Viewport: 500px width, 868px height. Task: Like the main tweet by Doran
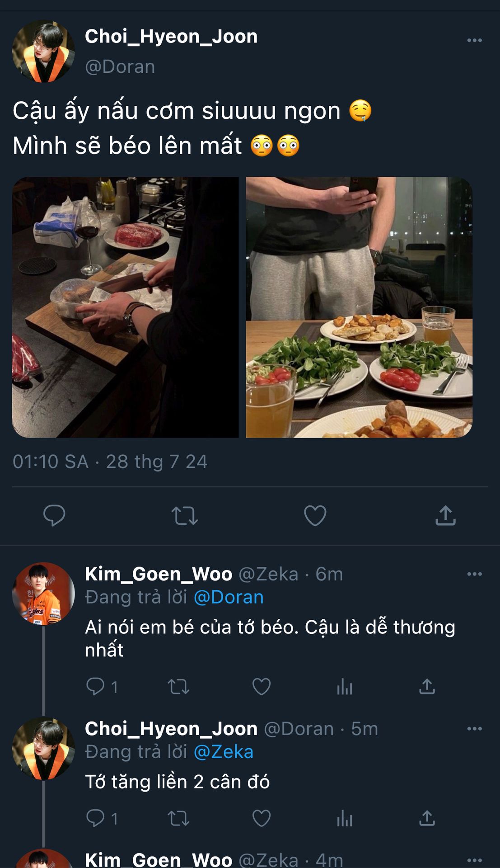[x=315, y=516]
